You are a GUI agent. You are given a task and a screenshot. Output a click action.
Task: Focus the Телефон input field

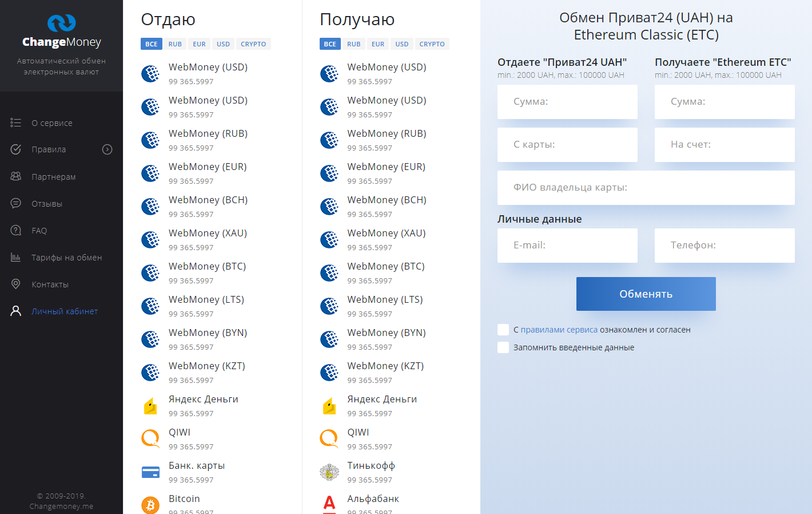725,246
